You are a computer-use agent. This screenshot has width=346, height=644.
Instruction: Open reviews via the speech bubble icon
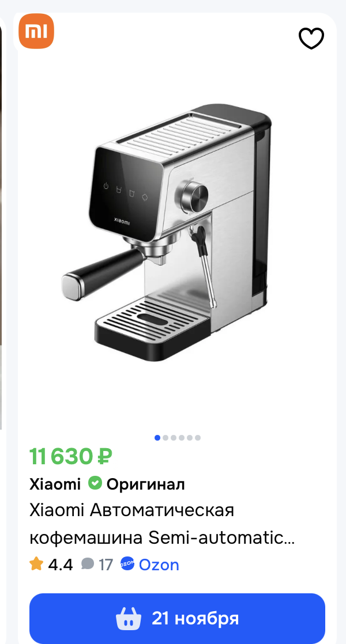pos(88,563)
